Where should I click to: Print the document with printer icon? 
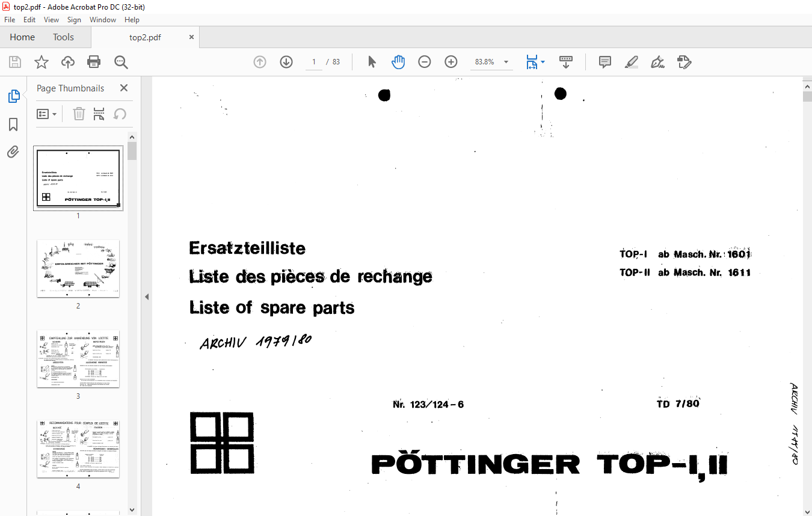(x=94, y=62)
